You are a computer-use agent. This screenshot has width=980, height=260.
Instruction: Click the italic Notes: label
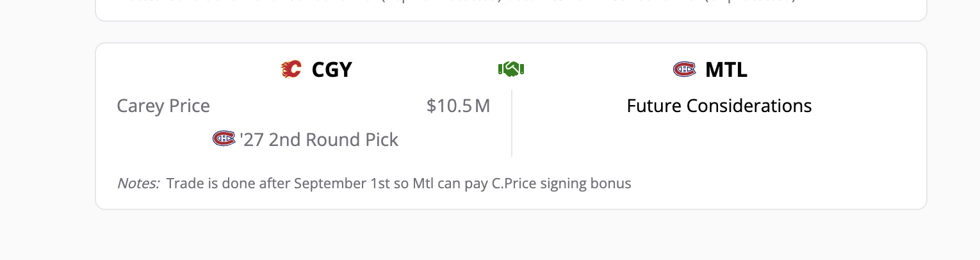pos(138,184)
